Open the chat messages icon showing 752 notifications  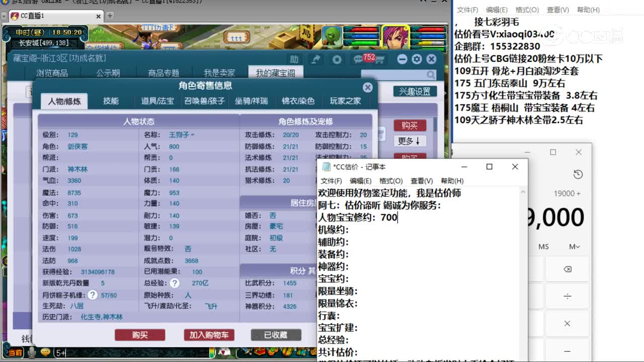(358, 59)
